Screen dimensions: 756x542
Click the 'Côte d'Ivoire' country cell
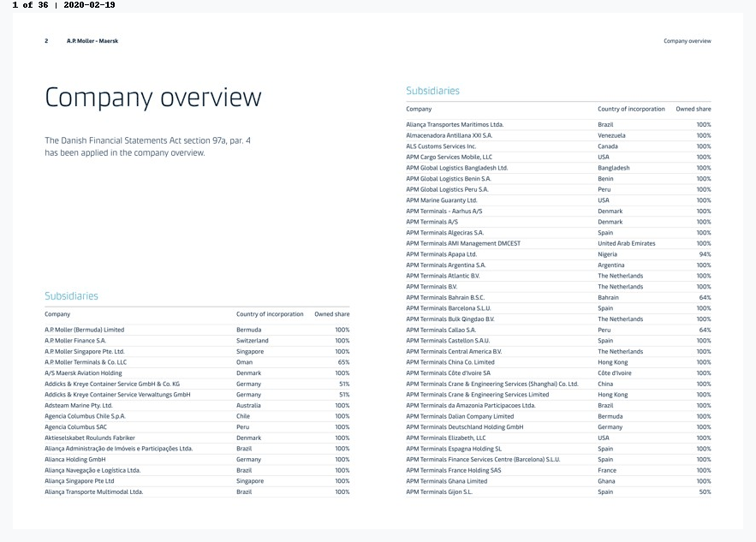pos(614,372)
